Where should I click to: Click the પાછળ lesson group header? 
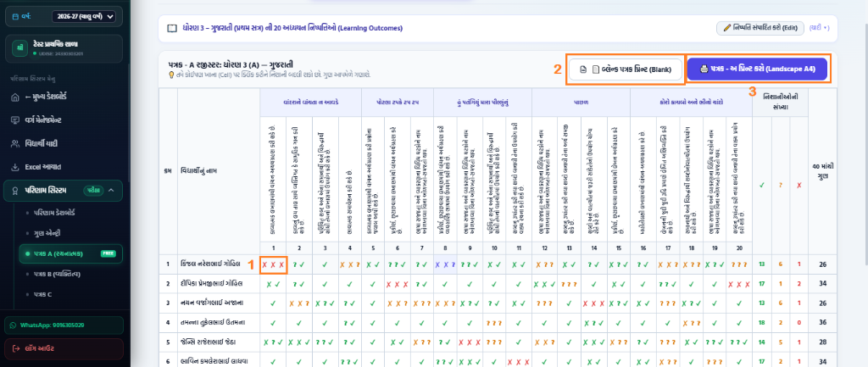tap(581, 103)
